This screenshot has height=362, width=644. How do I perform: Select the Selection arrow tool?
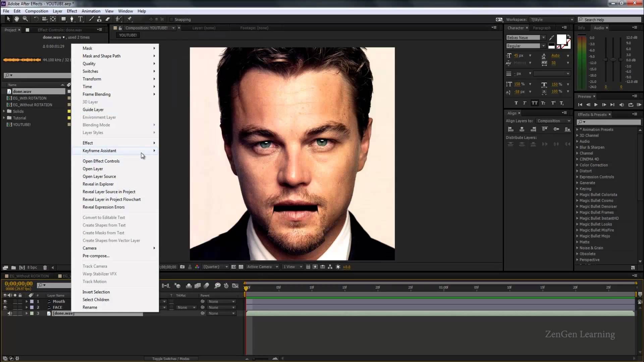(8, 19)
